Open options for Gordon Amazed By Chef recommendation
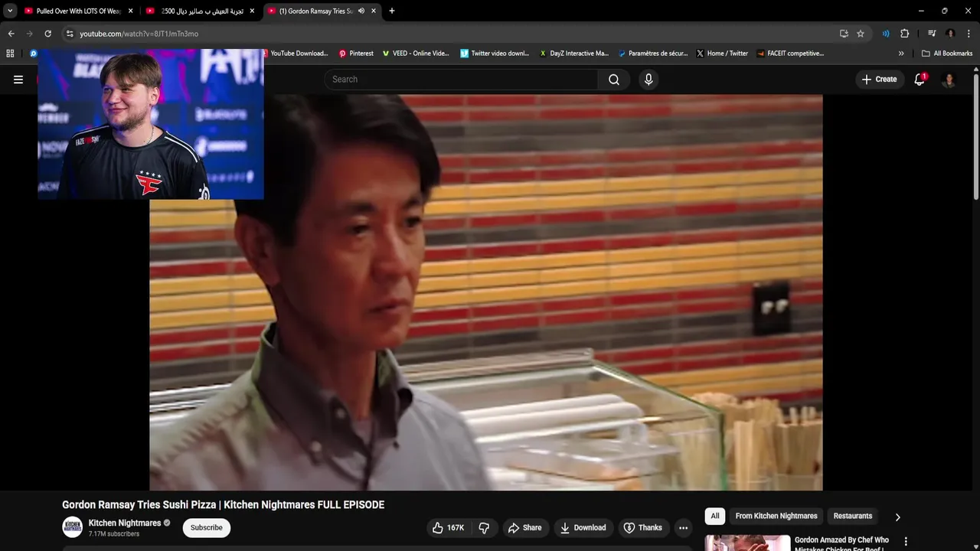 point(906,542)
